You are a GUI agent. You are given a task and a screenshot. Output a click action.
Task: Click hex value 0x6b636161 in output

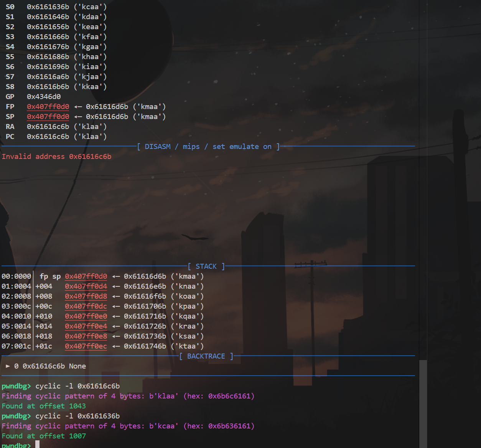click(x=229, y=426)
